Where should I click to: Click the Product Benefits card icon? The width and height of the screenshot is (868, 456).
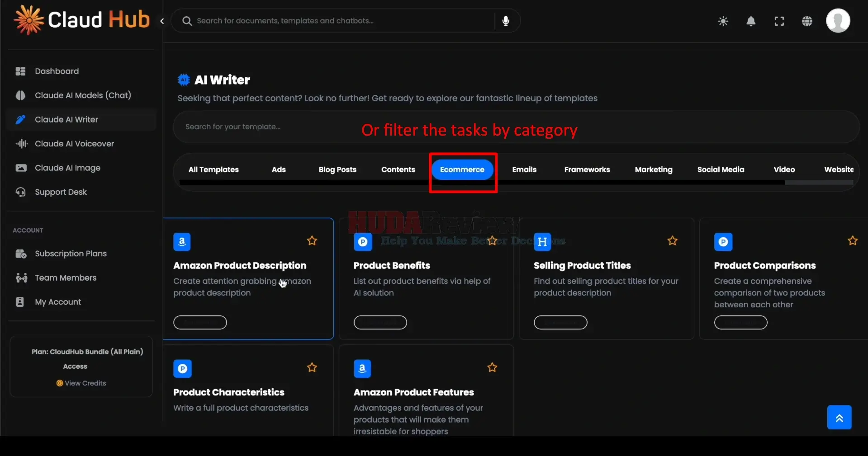tap(362, 242)
